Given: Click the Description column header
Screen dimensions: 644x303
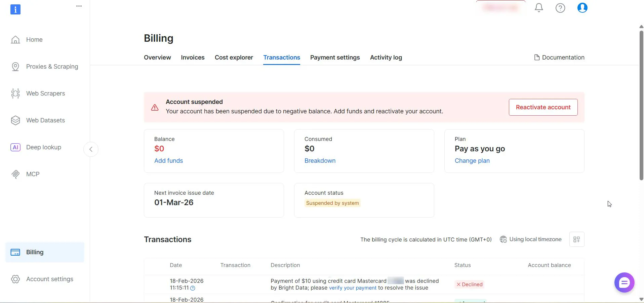Looking at the screenshot, I should tap(285, 265).
